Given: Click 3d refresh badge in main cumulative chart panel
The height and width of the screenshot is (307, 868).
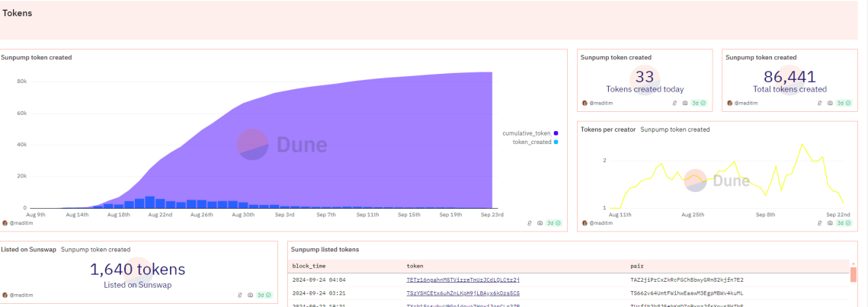Looking at the screenshot, I should coord(554,223).
